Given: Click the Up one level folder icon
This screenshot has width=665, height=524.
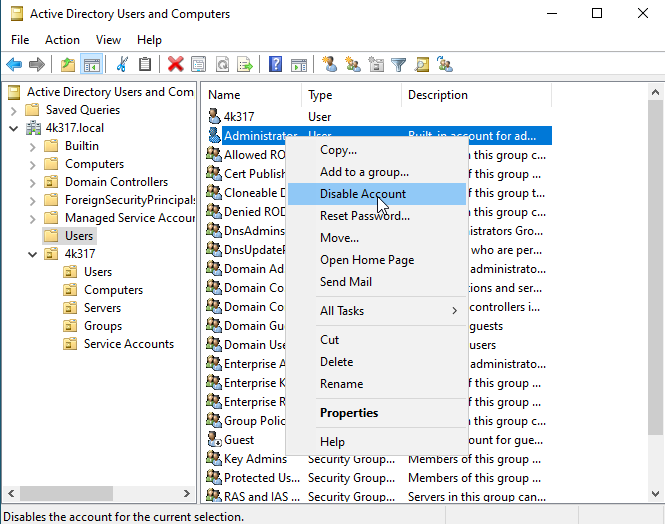Looking at the screenshot, I should 67,64.
